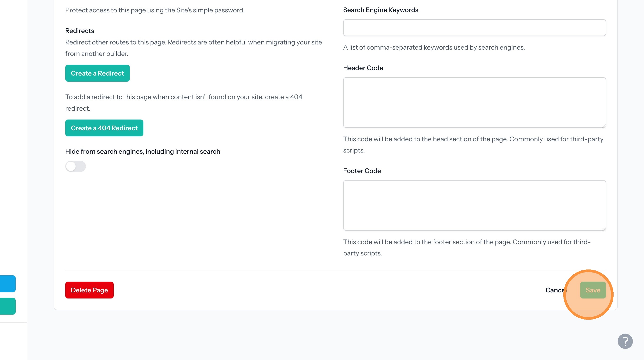Click inside the Footer Code textarea
644x360 pixels.
(474, 205)
